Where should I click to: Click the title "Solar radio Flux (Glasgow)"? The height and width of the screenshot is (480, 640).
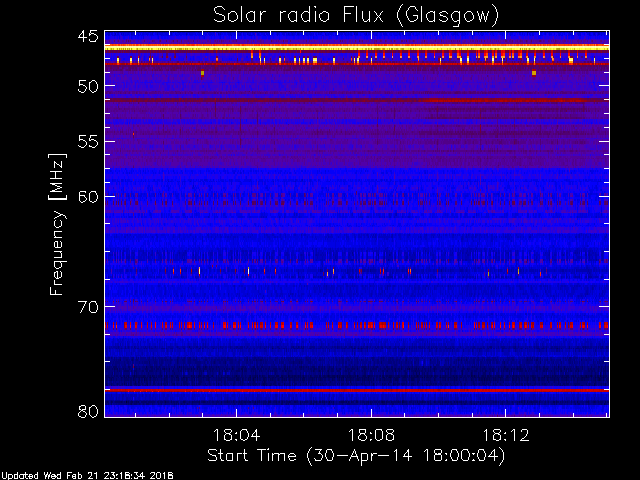click(356, 16)
